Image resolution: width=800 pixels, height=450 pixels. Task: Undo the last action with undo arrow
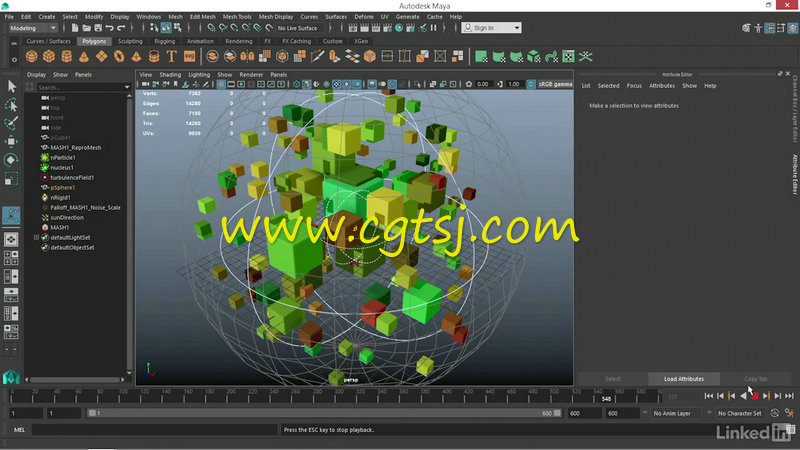pyautogui.click(x=109, y=28)
